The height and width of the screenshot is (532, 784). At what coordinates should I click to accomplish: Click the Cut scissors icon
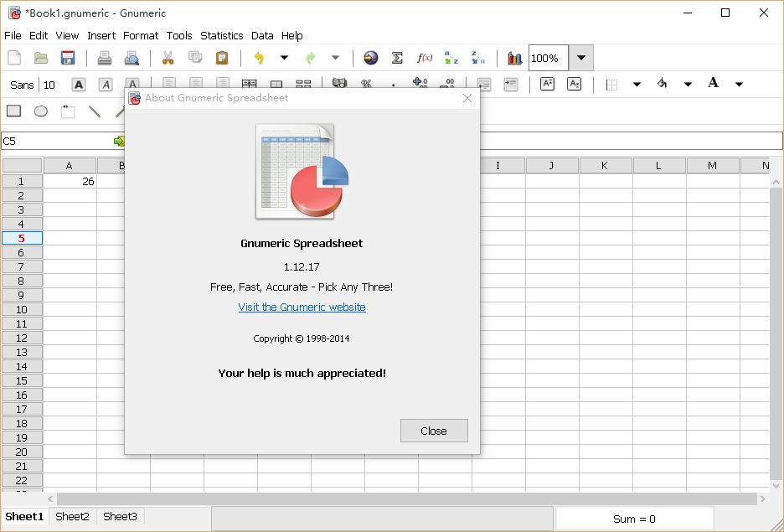click(x=168, y=58)
